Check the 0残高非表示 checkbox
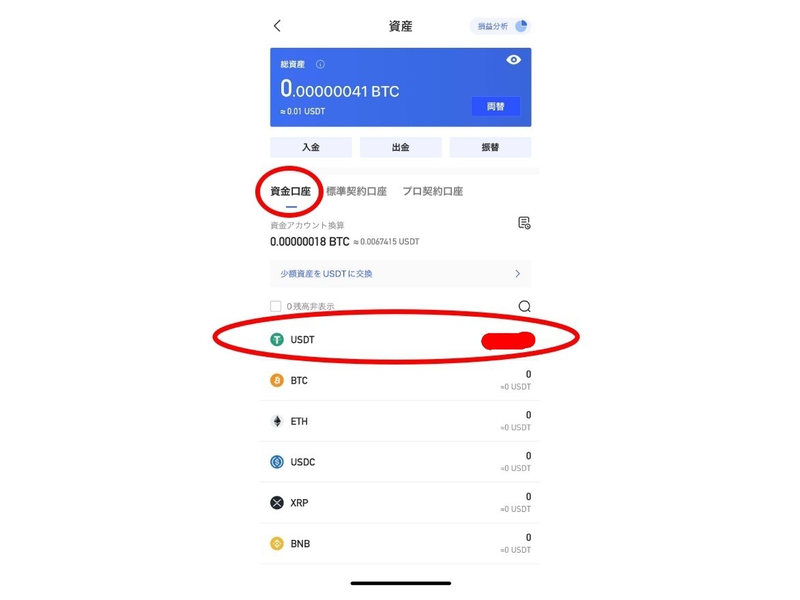The height and width of the screenshot is (600, 800). coord(276,306)
